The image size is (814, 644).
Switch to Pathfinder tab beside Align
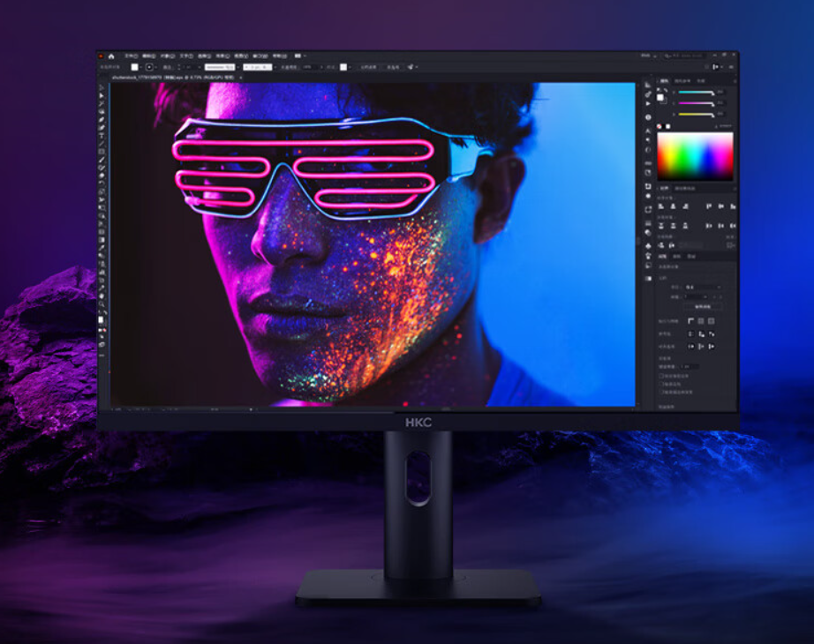point(685,189)
